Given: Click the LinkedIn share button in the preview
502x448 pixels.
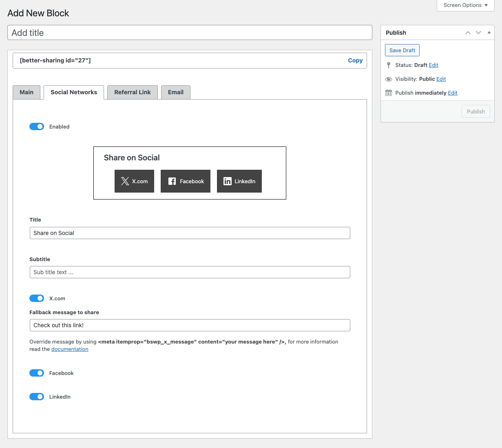Looking at the screenshot, I should point(239,181).
